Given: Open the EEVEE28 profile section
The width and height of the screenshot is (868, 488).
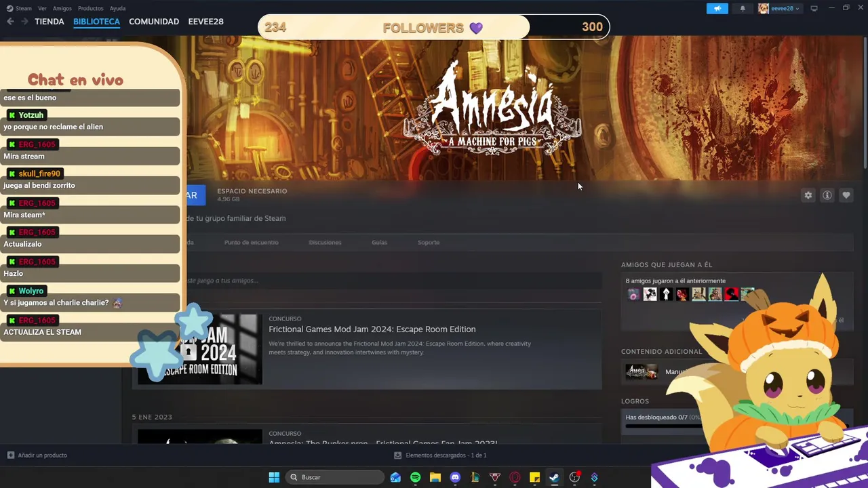Looking at the screenshot, I should (x=205, y=22).
